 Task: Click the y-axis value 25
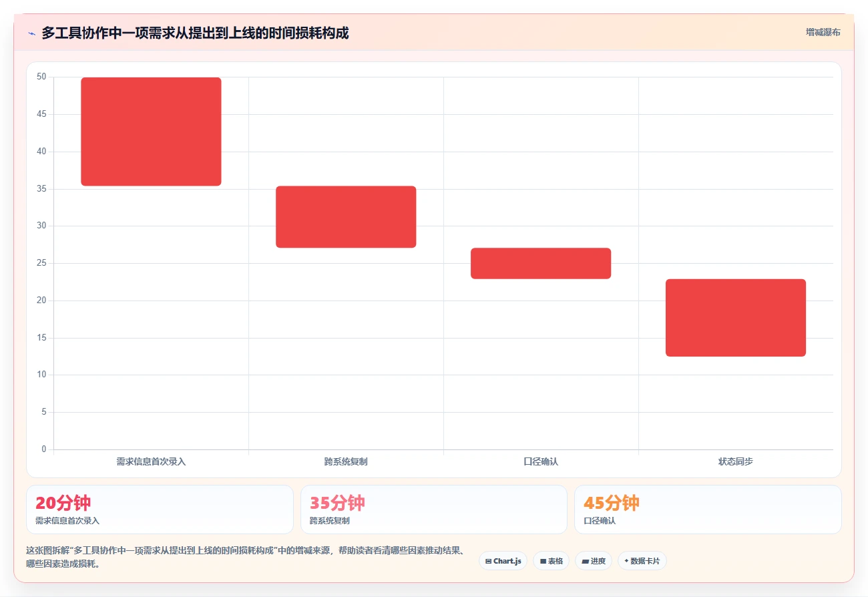pyautogui.click(x=41, y=263)
